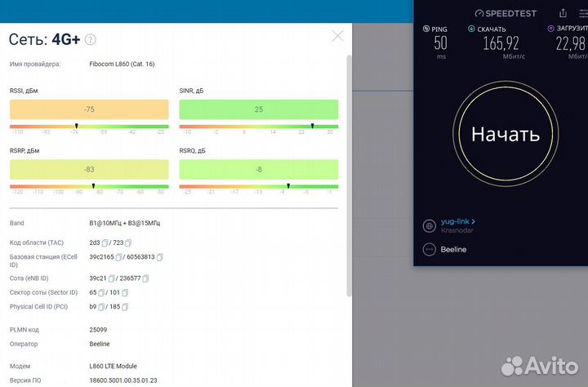Image resolution: width=588 pixels, height=387 pixels.
Task: Copy the ECell ID decimal value 60563813
Action: click(x=160, y=257)
